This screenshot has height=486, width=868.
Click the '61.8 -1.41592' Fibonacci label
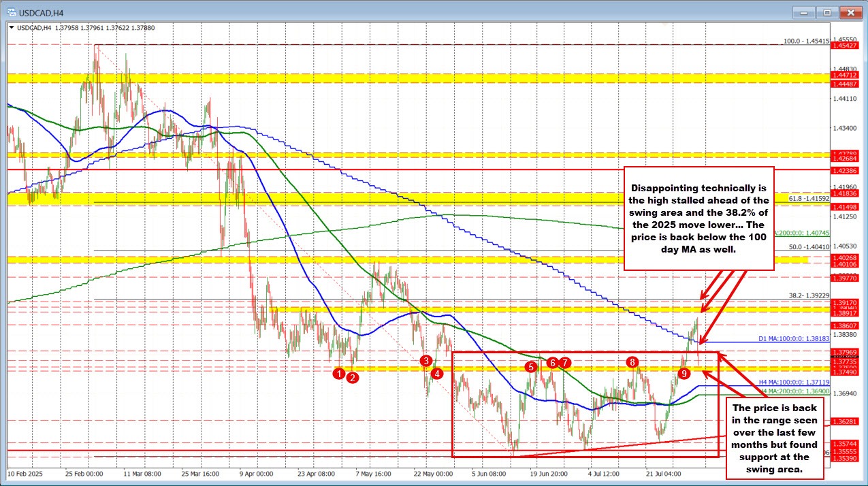pyautogui.click(x=809, y=199)
